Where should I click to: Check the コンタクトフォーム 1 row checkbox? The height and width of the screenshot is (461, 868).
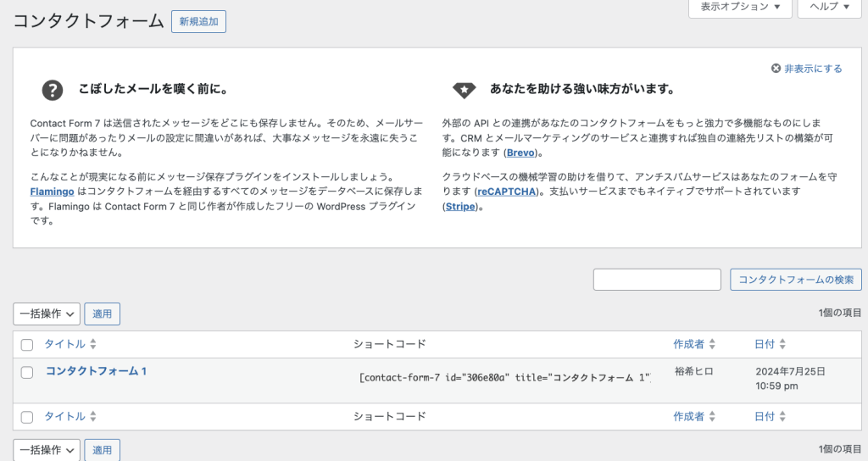26,373
